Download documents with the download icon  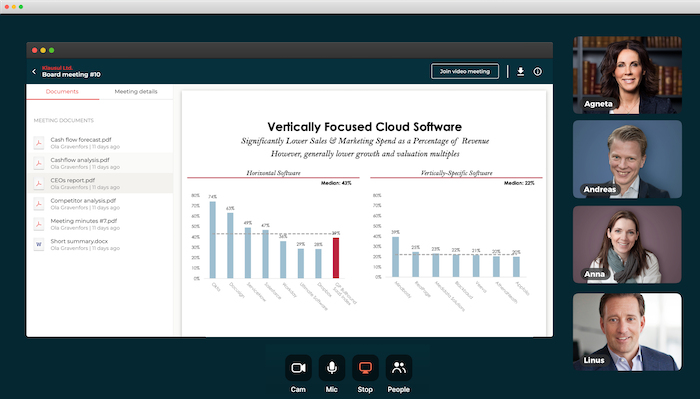[521, 71]
